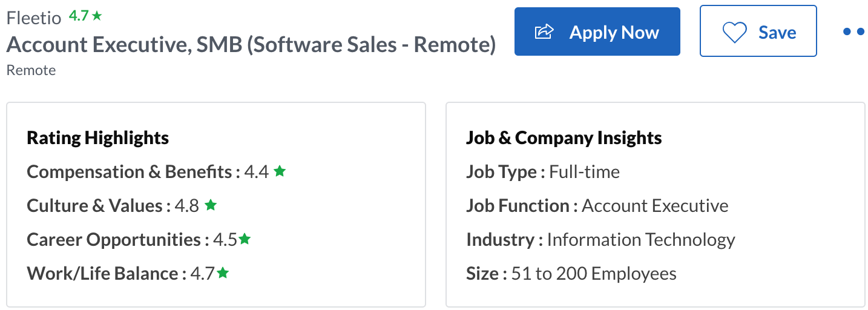
Task: Click the Compensation & Benefits star icon
Action: tap(279, 171)
